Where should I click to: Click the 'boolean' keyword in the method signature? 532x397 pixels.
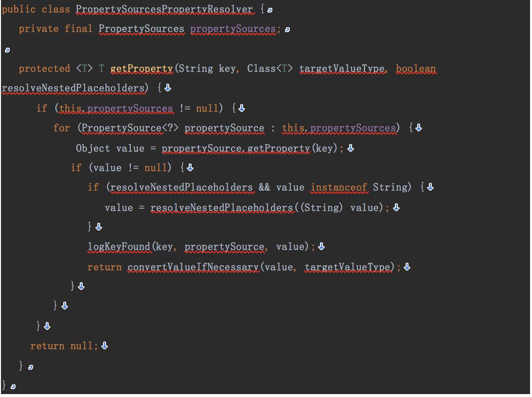click(x=416, y=69)
